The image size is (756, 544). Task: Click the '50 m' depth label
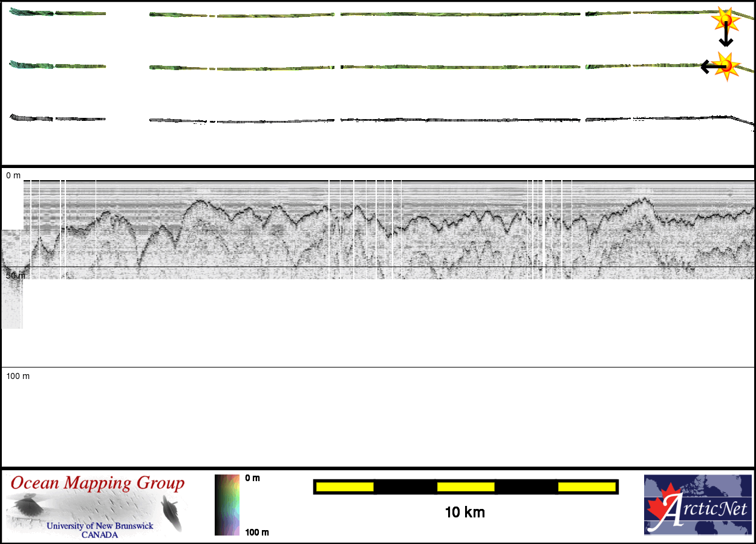pos(16,276)
